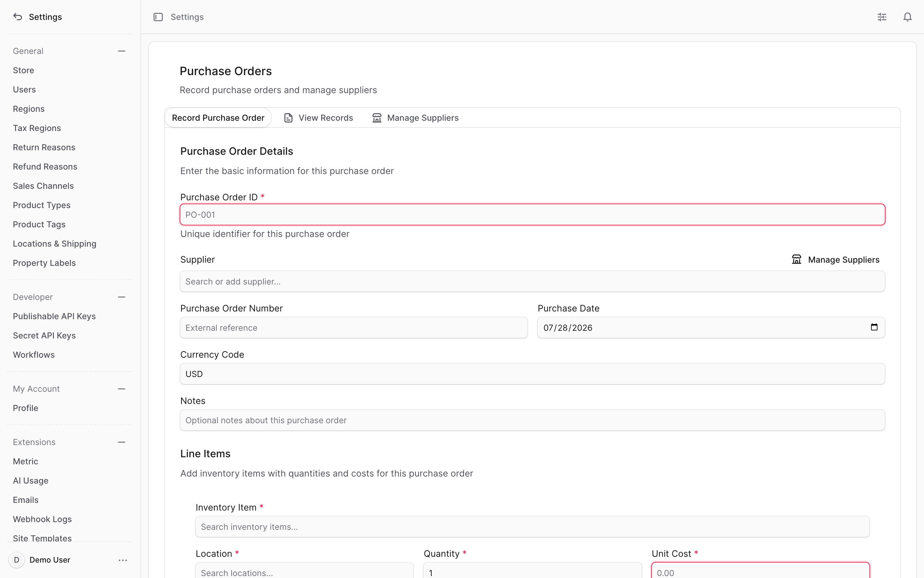Viewport: 924px width, 578px height.
Task: Click the Demo User avatar
Action: [16, 560]
